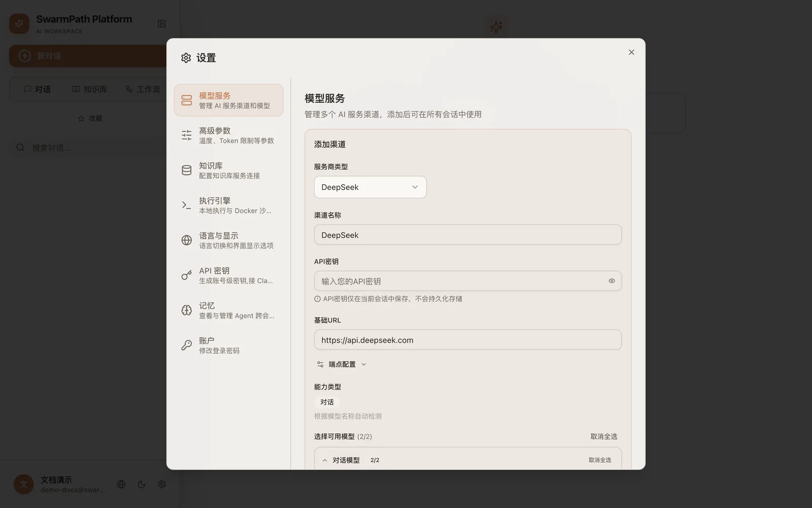Click the 基础URL input field
Viewport: 812px width, 508px height.
(468, 340)
